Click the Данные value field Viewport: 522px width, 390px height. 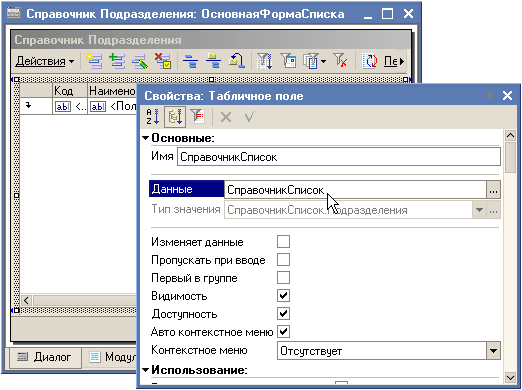[x=355, y=190]
